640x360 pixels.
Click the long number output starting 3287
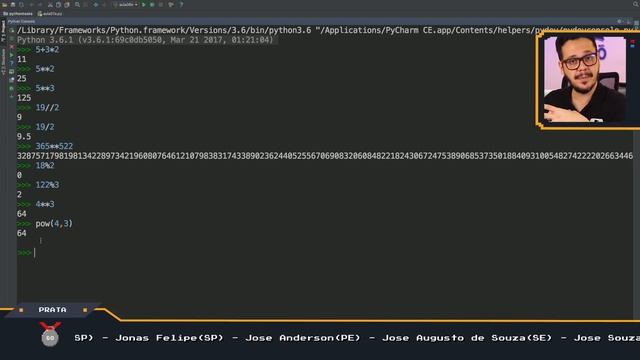pyautogui.click(x=325, y=156)
